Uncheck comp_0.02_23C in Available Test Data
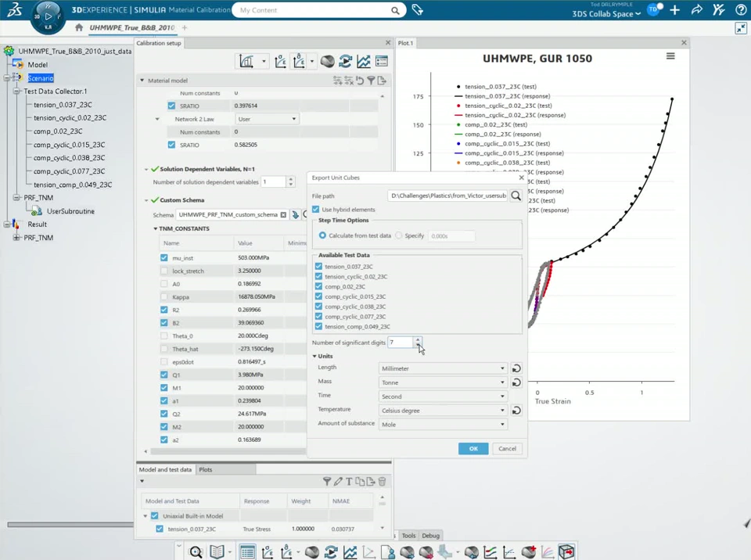Screen dimensions: 751x560 (x=319, y=286)
